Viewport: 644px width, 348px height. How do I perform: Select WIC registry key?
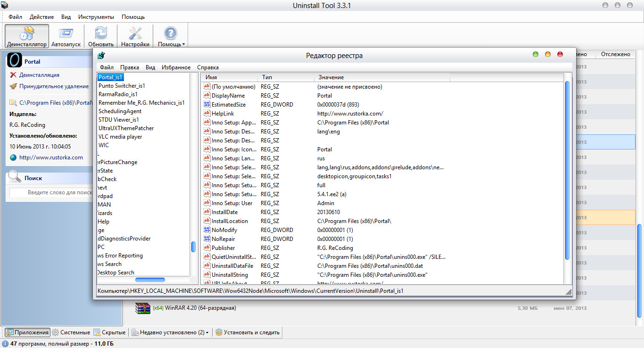click(103, 145)
